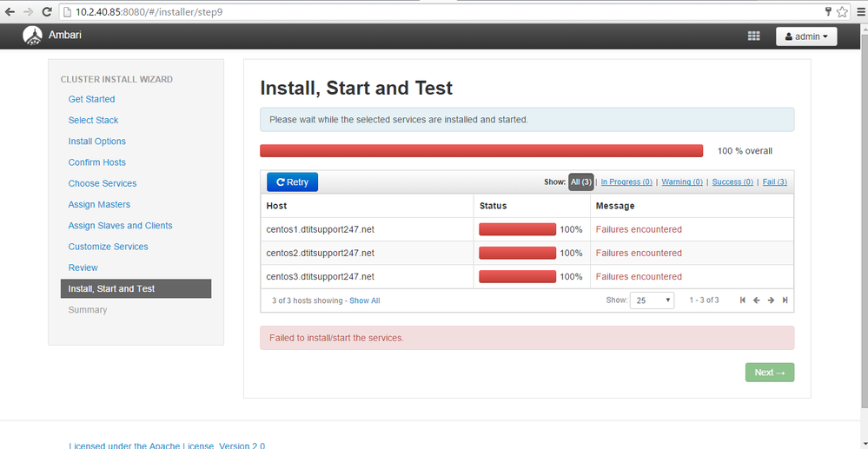Select Install, Start and Test step
The image size is (868, 449).
pyautogui.click(x=136, y=288)
